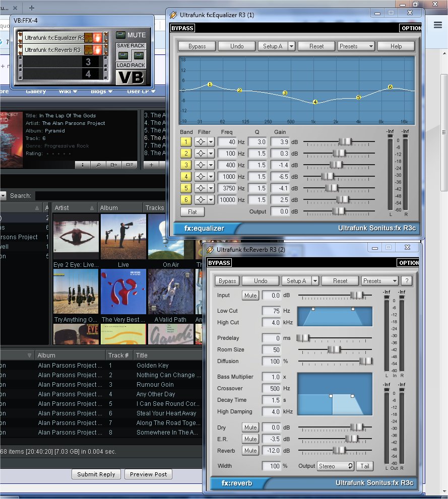The image size is (448, 499).
Task: Toggle equalizer band 5 yellow button
Action: pos(186,188)
